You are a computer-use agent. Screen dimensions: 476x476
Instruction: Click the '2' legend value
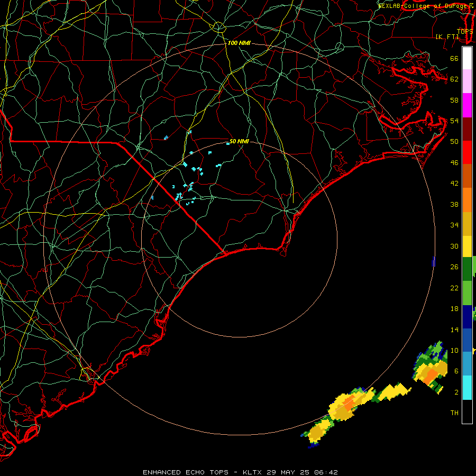click(x=456, y=392)
